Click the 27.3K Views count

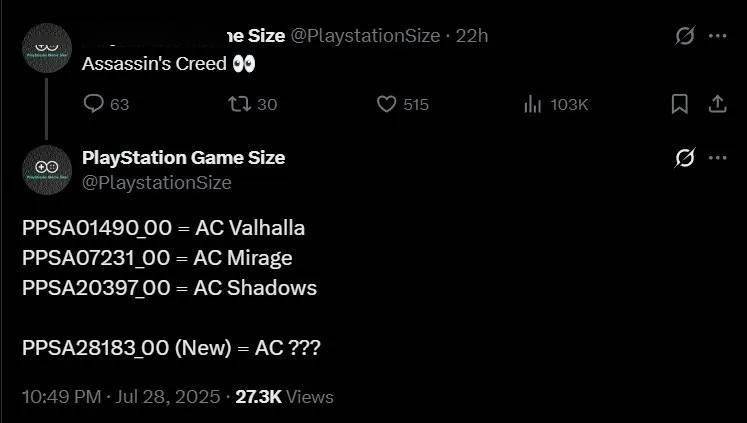(284, 397)
